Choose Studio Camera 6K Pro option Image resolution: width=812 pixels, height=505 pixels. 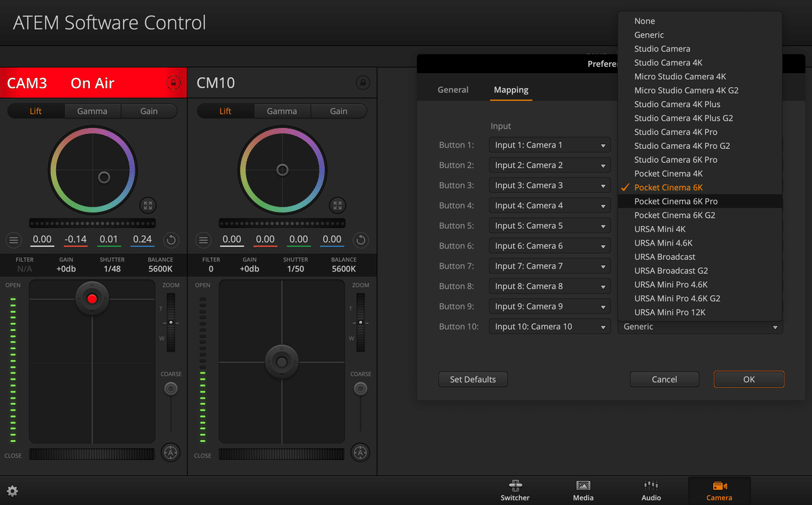(700, 160)
